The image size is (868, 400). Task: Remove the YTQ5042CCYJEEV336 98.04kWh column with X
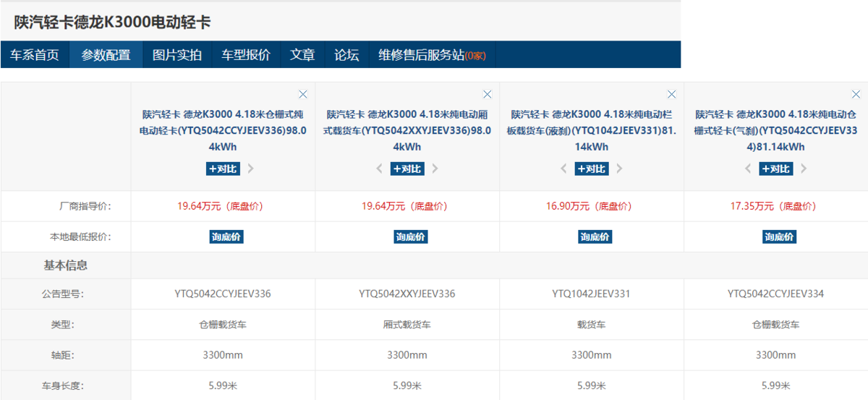303,94
